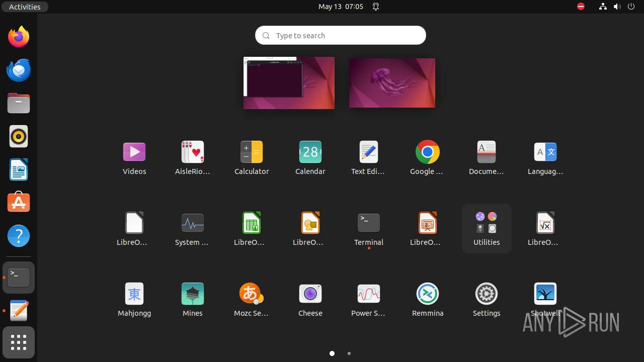Screen dimensions: 644x362
Task: Click the Type to search field
Action: [x=341, y=35]
